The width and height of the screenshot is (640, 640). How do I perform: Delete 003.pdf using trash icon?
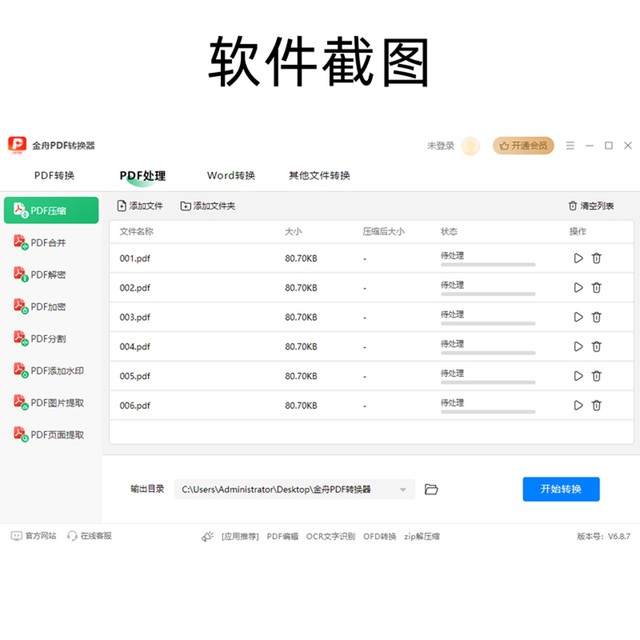[596, 317]
